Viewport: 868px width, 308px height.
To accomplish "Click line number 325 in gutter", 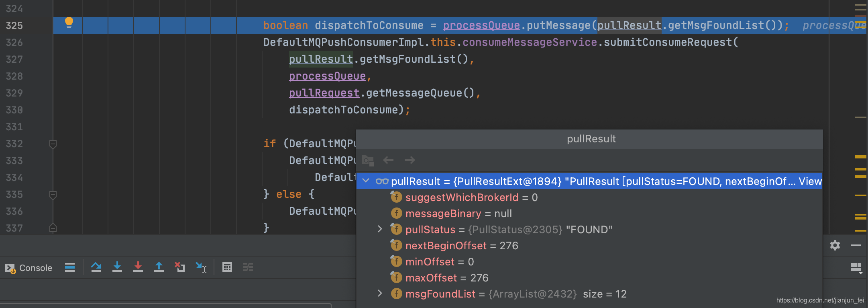I will click(x=14, y=26).
